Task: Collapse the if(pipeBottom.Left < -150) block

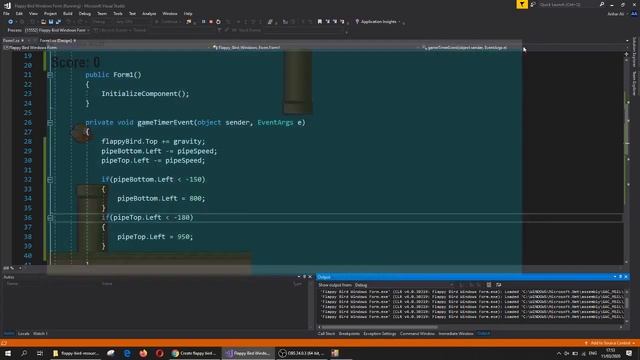Action: [x=50, y=180]
